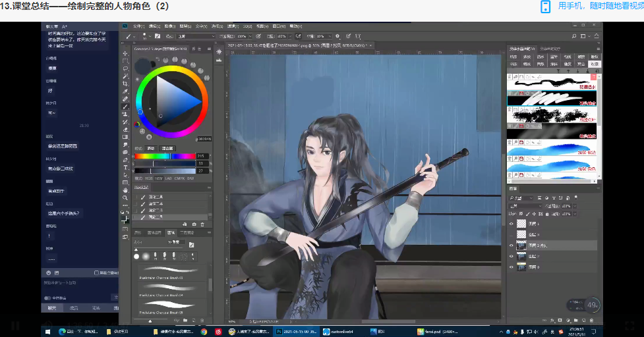Toggle Quick Mask mode below color swatches

point(125,229)
